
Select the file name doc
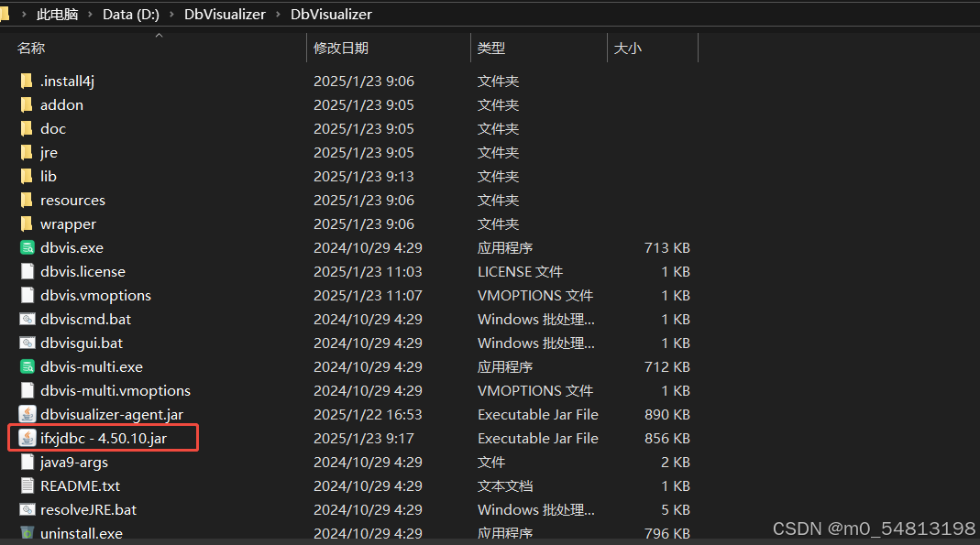53,128
